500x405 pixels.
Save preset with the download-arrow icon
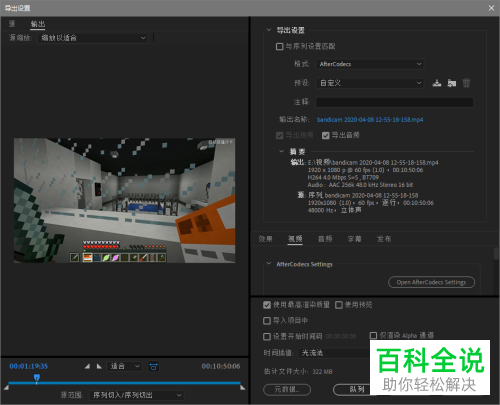pyautogui.click(x=437, y=83)
